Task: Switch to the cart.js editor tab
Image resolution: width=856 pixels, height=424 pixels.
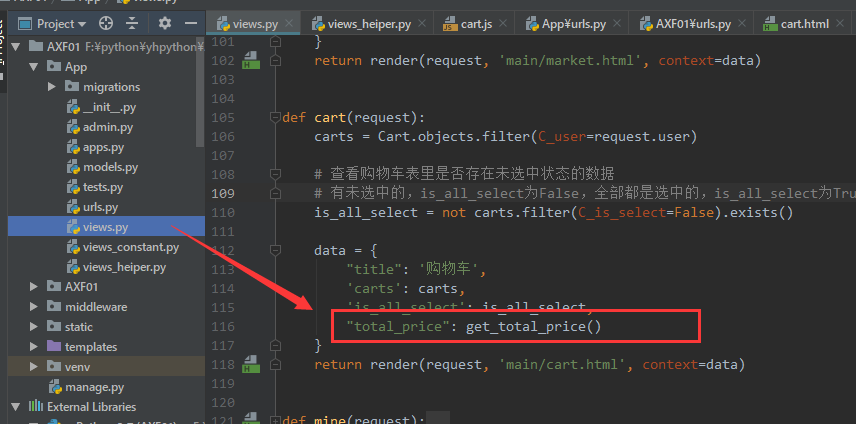Action: [x=476, y=24]
